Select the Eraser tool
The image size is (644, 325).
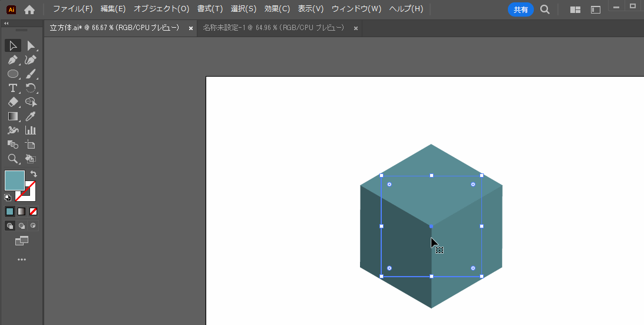pyautogui.click(x=13, y=102)
